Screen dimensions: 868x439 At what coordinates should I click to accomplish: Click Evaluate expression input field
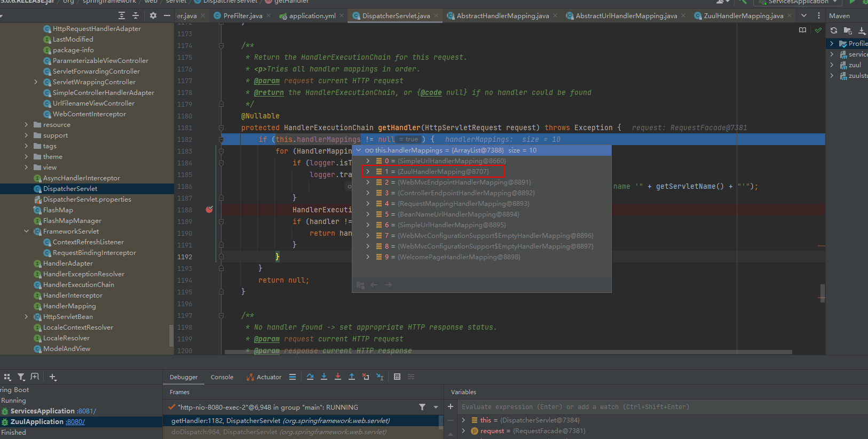click(662, 406)
